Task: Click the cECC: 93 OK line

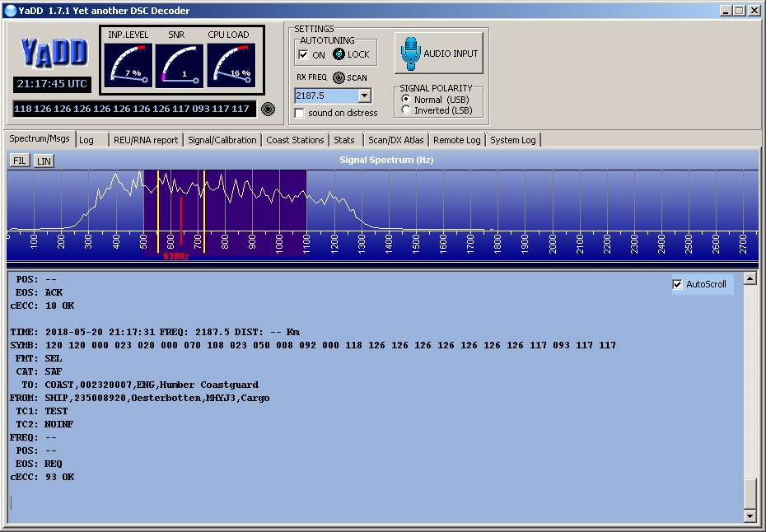Action: pyautogui.click(x=42, y=478)
